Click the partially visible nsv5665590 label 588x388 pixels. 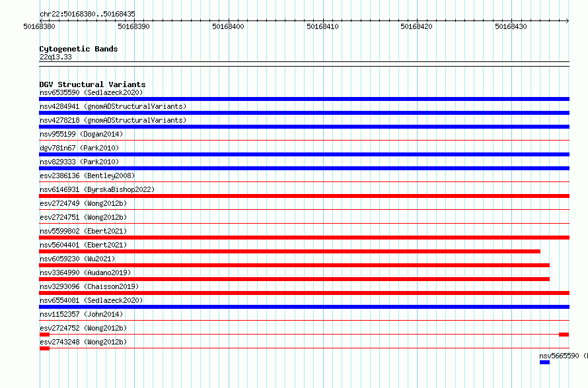pos(564,356)
